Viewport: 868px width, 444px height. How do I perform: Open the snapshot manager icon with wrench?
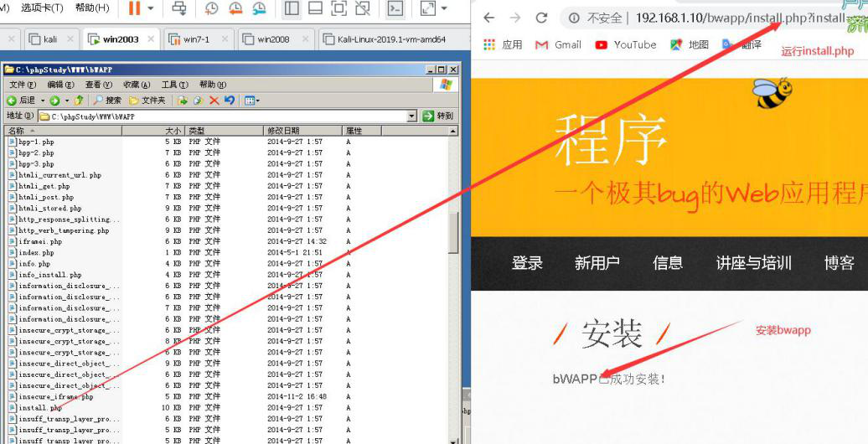[x=259, y=8]
